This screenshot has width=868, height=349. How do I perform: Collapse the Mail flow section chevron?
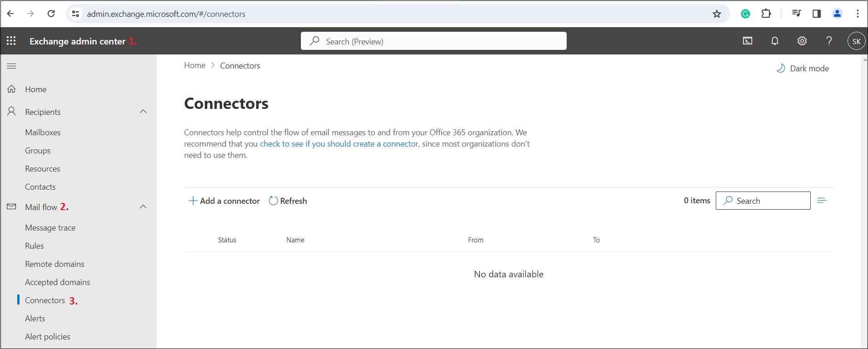tap(143, 207)
